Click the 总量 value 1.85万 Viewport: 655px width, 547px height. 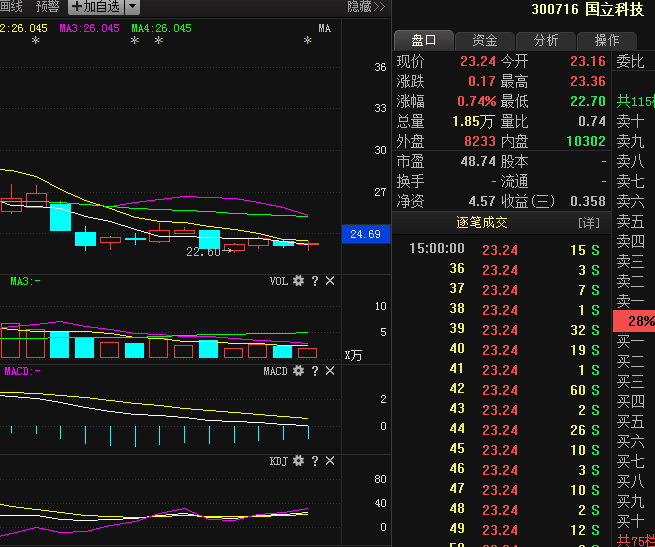point(473,122)
